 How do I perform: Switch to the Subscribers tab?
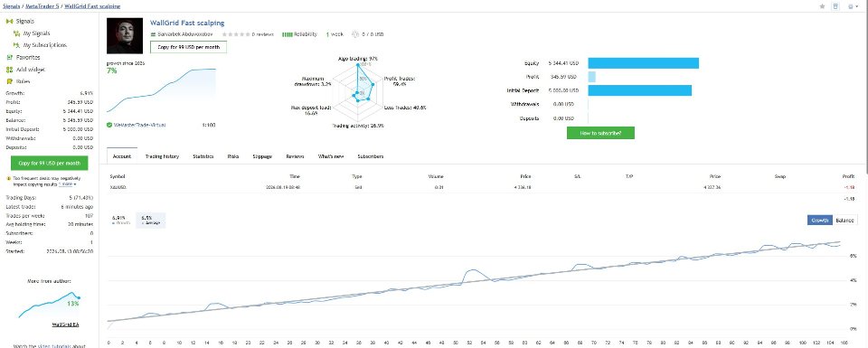pos(371,156)
